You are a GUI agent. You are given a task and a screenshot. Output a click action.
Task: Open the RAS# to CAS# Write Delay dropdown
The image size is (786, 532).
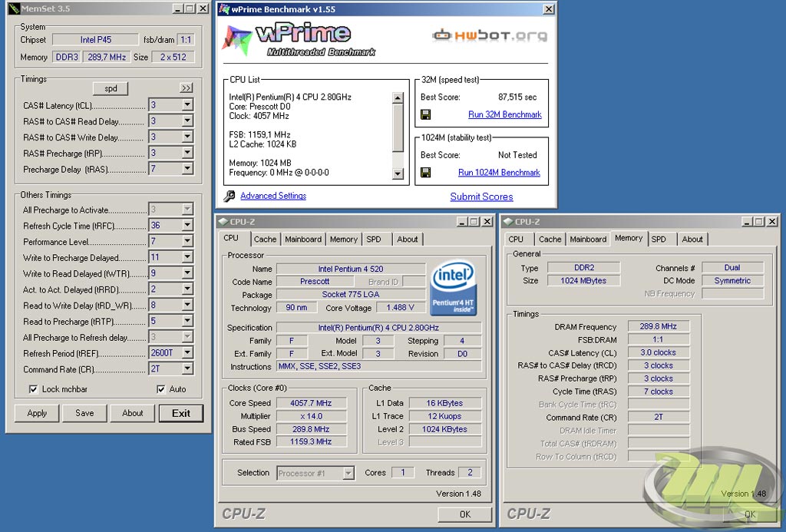click(x=187, y=137)
